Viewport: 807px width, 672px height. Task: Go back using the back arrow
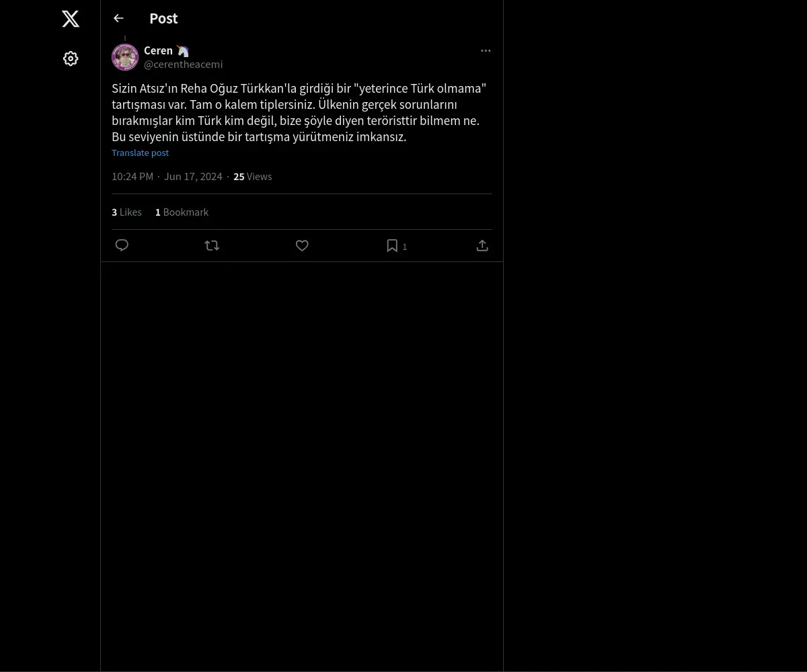click(x=118, y=19)
